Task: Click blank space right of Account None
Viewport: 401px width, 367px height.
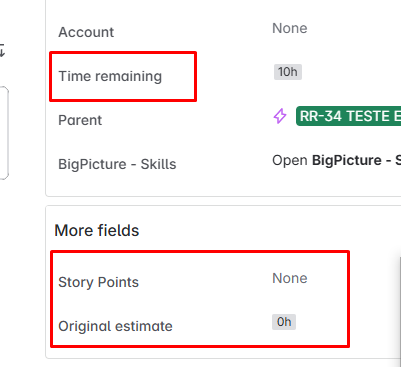Action: 353,28
